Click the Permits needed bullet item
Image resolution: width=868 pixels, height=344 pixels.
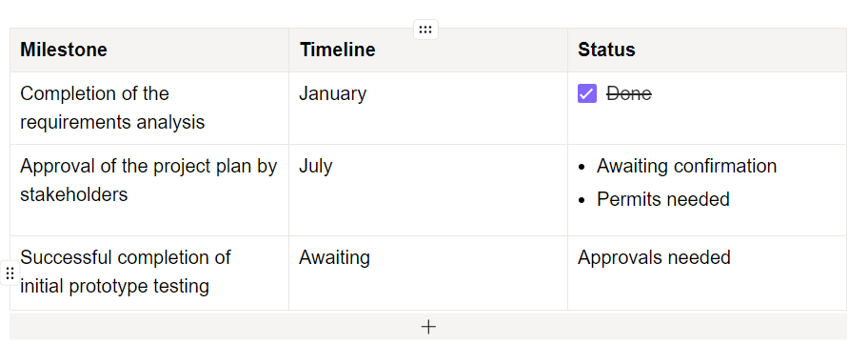pos(663,199)
